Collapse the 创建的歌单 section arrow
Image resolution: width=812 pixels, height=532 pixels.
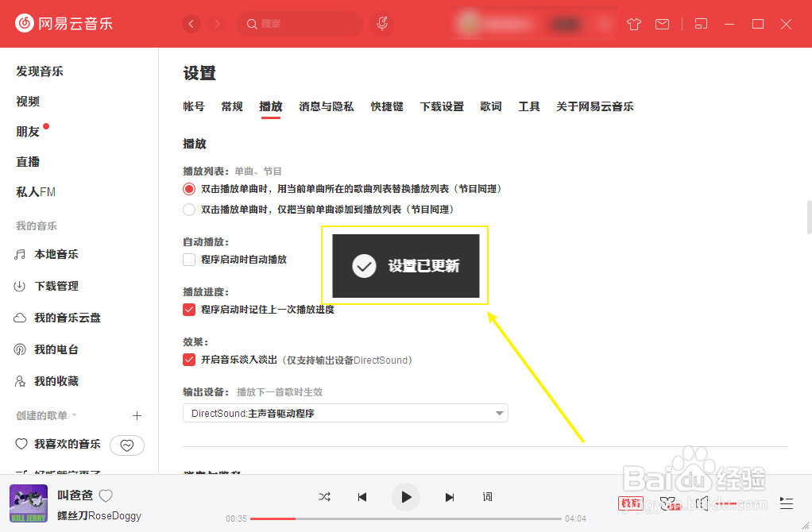[74, 415]
